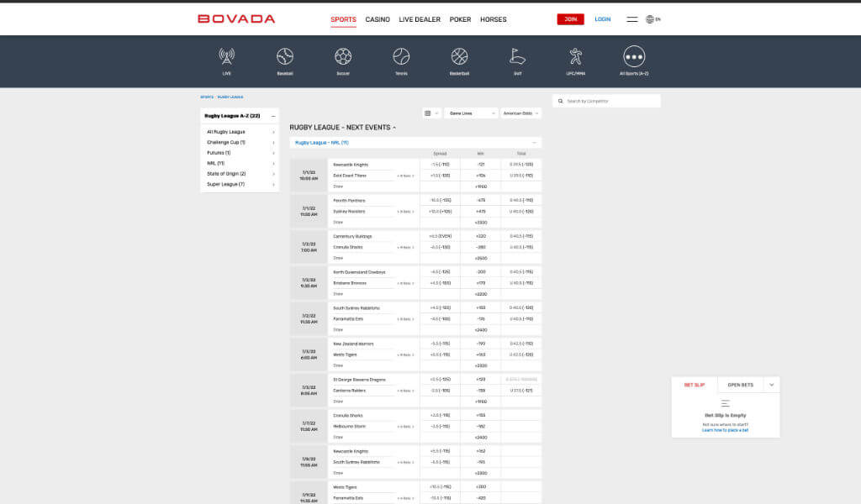Click the New Zealand Warriors team name
This screenshot has height=504, width=861.
[353, 344]
